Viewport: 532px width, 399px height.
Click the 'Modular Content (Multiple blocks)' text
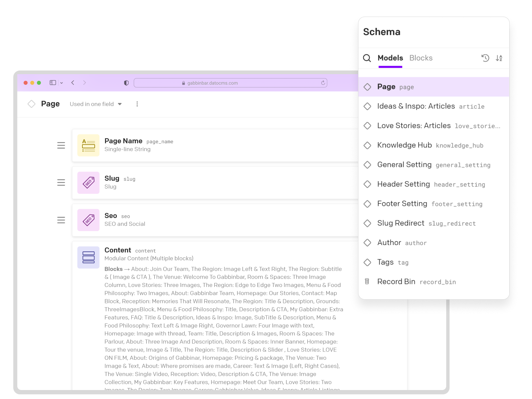[149, 258]
